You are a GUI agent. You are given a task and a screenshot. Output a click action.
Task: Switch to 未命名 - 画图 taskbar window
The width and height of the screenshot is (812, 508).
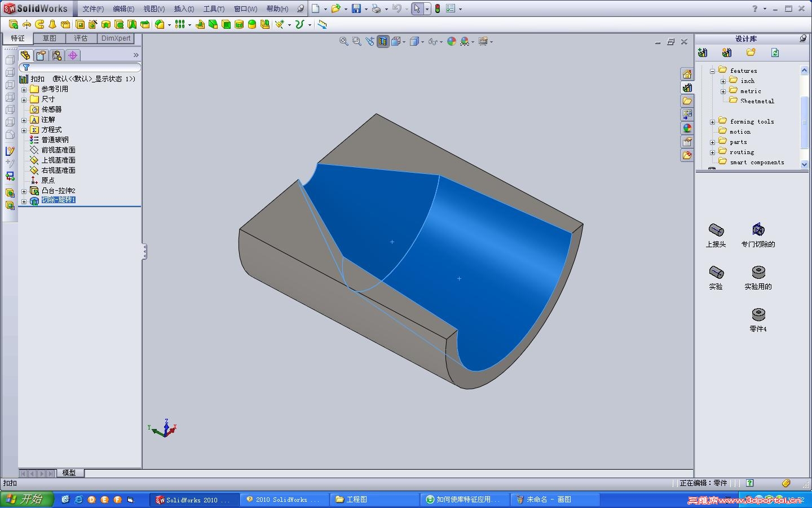point(555,500)
